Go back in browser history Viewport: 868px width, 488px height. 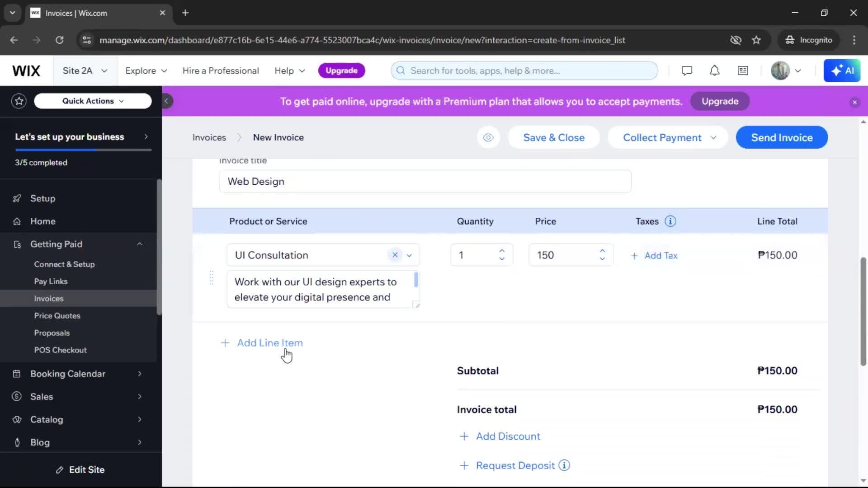click(x=14, y=40)
